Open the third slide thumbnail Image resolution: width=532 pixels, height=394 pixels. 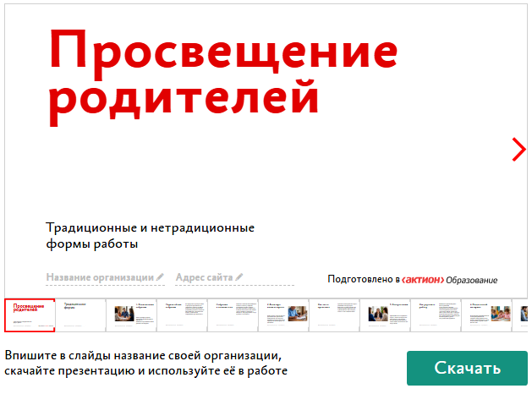[x=131, y=315]
